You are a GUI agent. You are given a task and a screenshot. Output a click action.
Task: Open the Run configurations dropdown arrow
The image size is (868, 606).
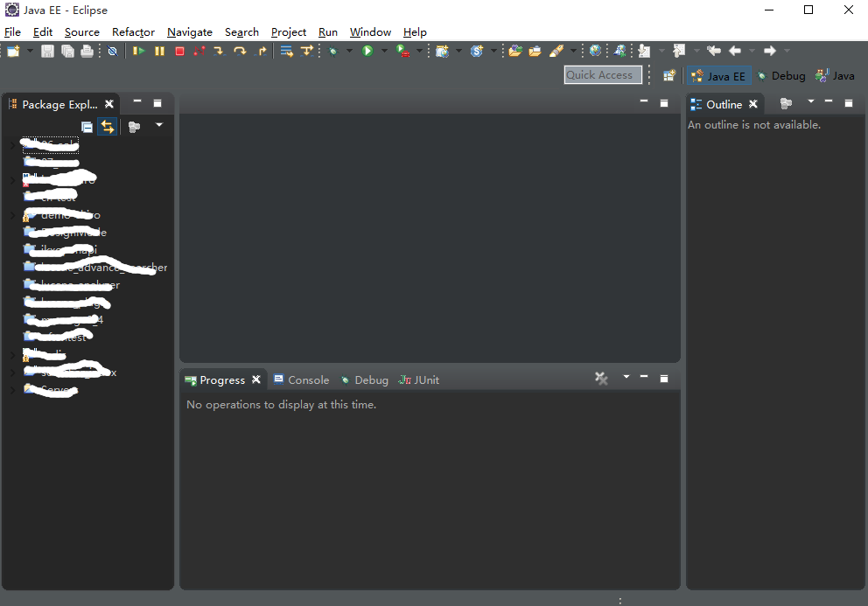[384, 51]
